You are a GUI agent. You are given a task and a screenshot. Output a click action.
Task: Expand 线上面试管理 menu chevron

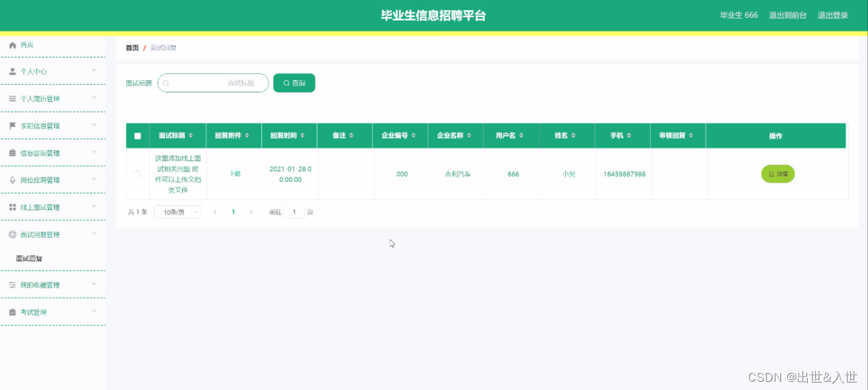[94, 206]
